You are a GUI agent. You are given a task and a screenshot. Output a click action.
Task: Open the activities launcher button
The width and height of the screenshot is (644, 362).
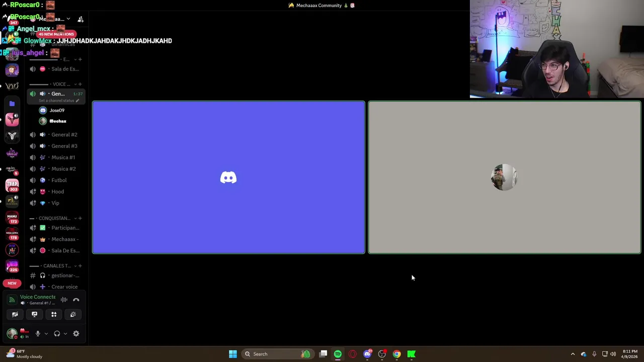[54, 314]
